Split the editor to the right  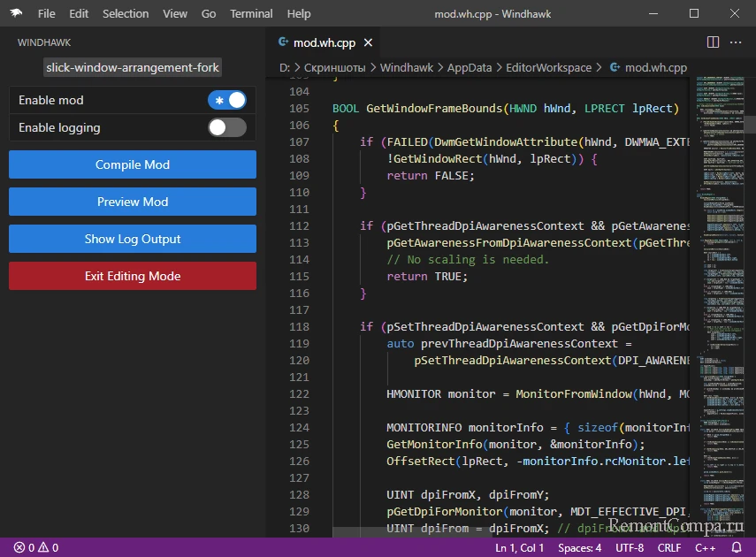714,42
